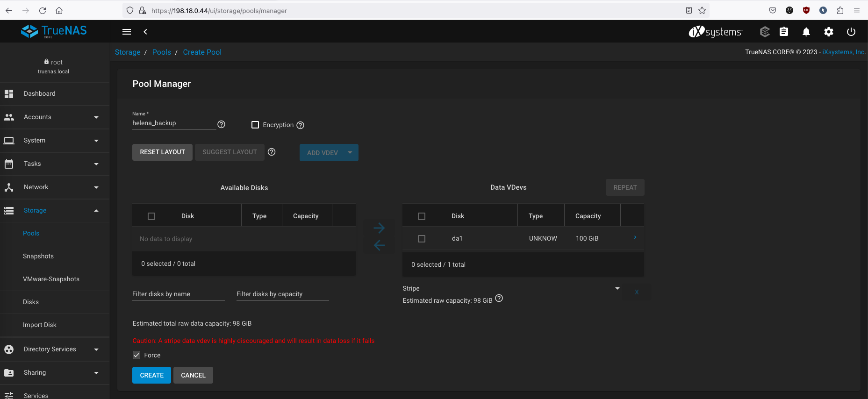868x399 pixels.
Task: Click help icon beside Suggest Layout
Action: click(272, 152)
